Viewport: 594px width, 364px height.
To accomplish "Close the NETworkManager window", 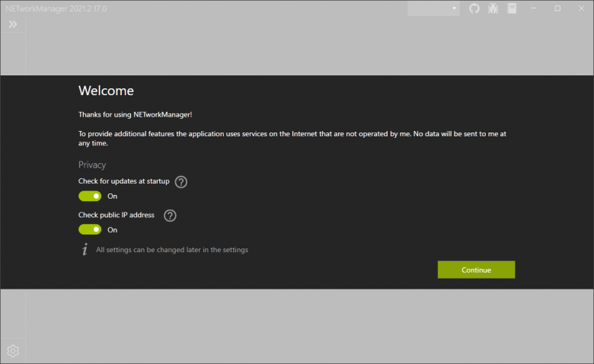I will tap(581, 8).
